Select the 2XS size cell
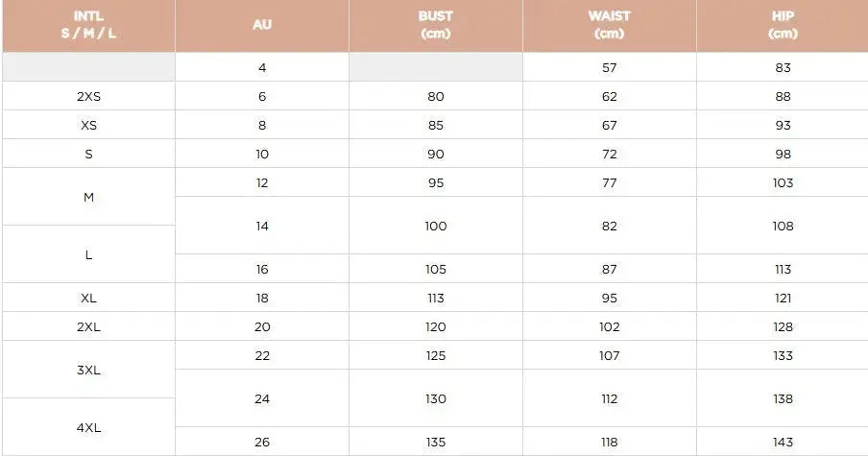The image size is (868, 456). coord(88,96)
